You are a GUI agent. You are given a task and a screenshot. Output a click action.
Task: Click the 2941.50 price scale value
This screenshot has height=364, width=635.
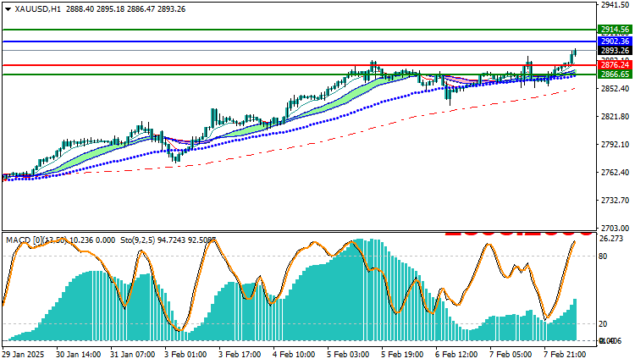[x=615, y=5]
